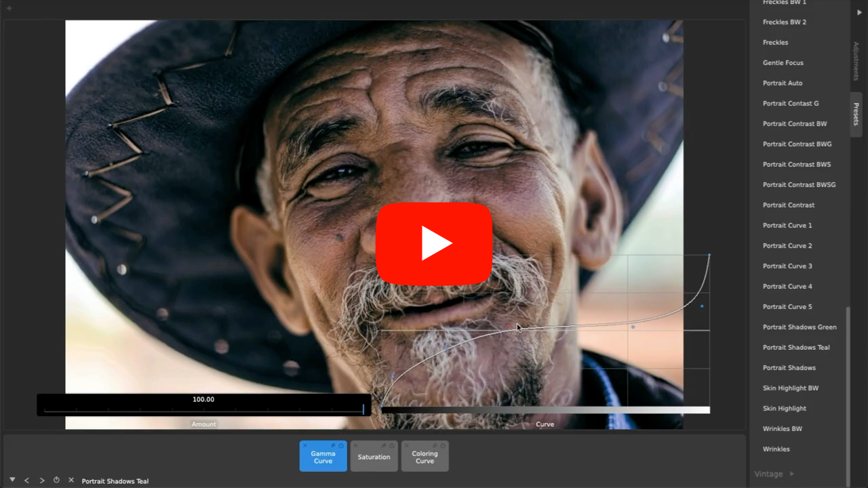Apply the Portrait Shadows Teal preset in list
This screenshot has height=488, width=868.
click(796, 348)
